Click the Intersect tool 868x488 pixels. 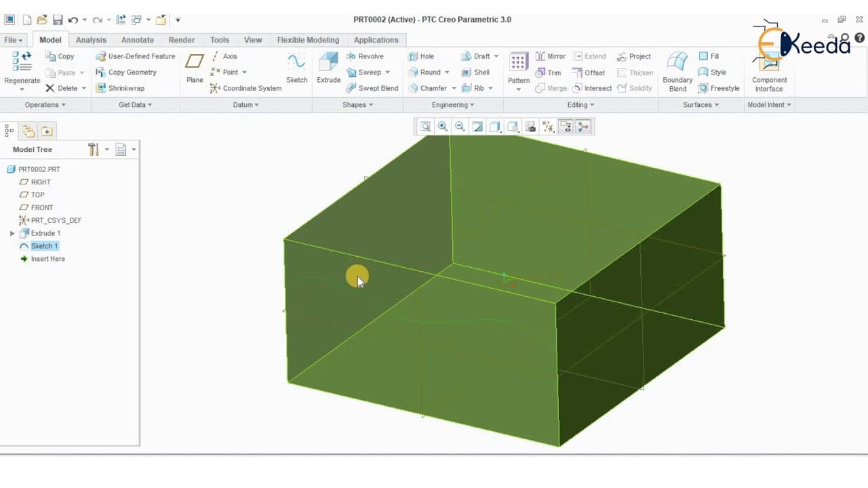(592, 88)
